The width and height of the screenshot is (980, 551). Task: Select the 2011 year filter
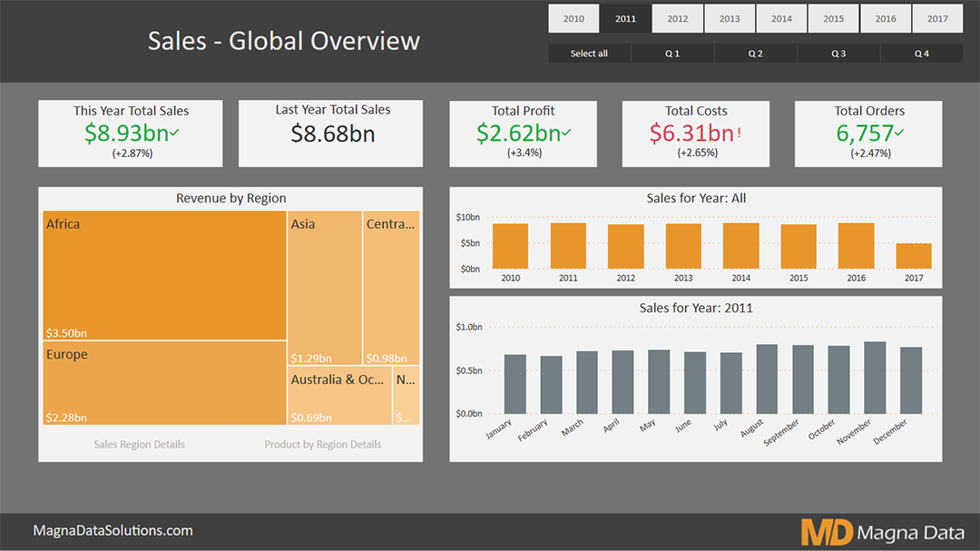(625, 18)
